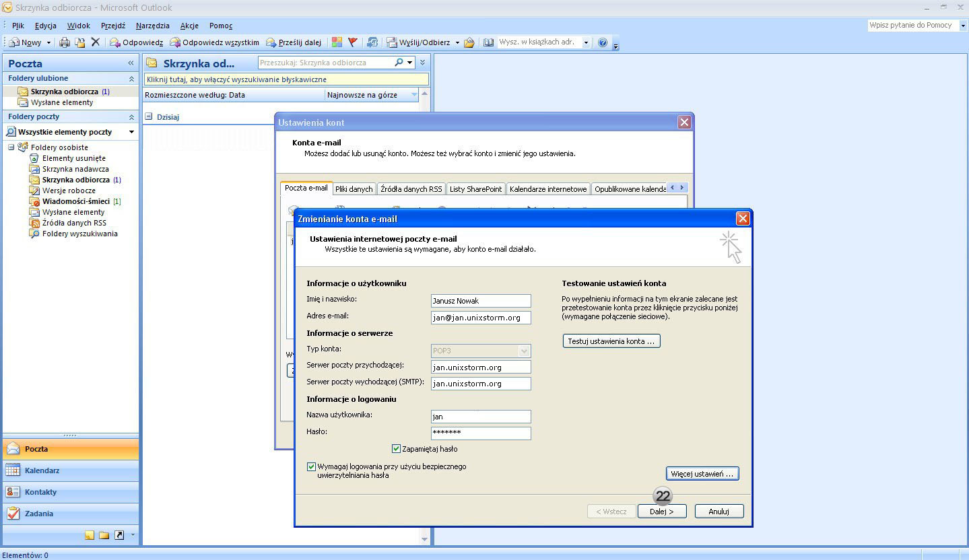
Task: Click the Adres e-mail field
Action: (x=481, y=318)
